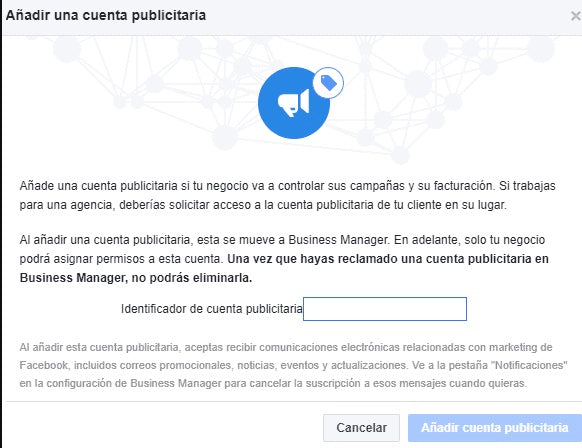582x448 pixels.
Task: Focus the Identificador de cuenta publicitaria field
Action: (385, 309)
